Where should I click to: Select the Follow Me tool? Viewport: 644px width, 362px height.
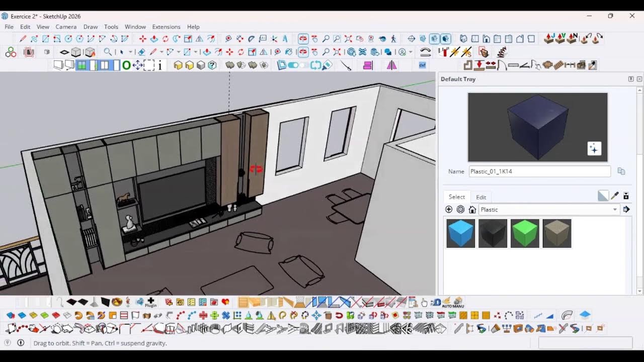pos(177,39)
